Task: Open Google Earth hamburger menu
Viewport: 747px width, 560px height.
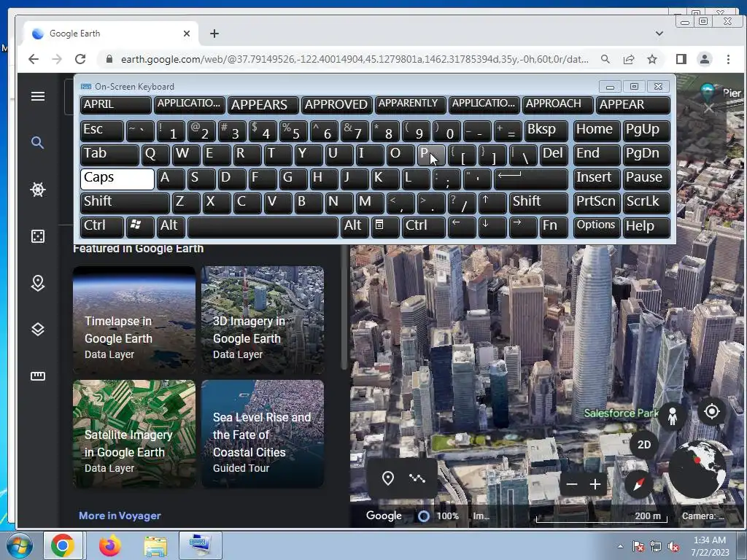Action: pyautogui.click(x=38, y=96)
